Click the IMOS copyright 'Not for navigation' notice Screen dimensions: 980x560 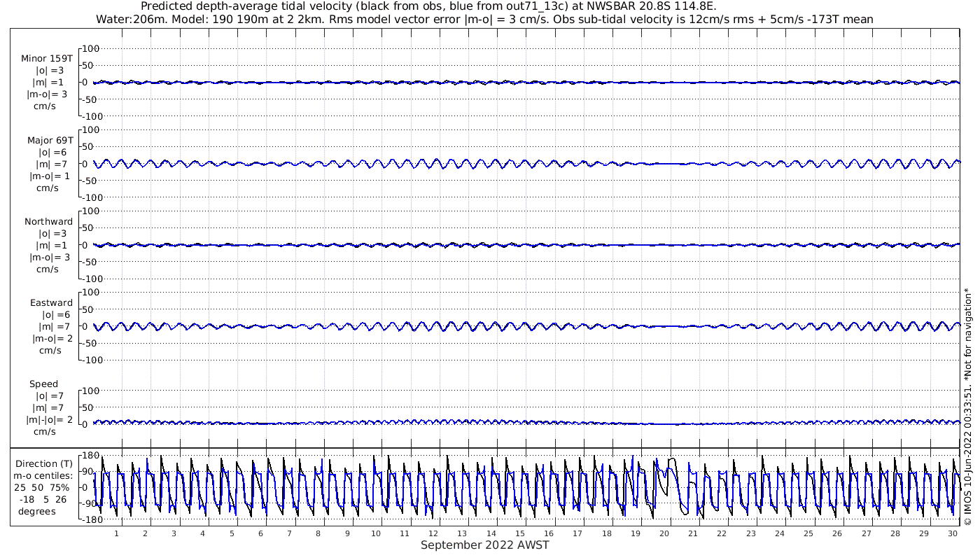point(968,407)
